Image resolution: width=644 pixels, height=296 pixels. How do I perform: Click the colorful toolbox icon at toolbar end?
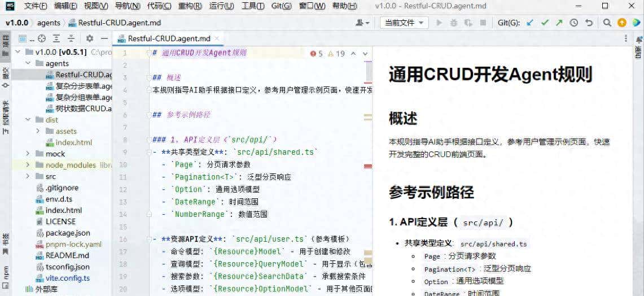point(636,23)
